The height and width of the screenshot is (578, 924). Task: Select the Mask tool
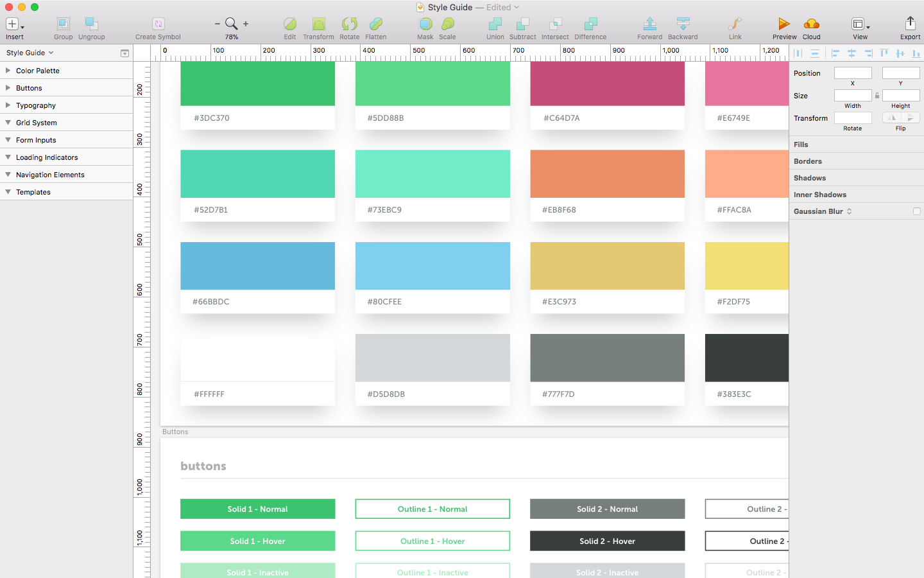(x=425, y=24)
